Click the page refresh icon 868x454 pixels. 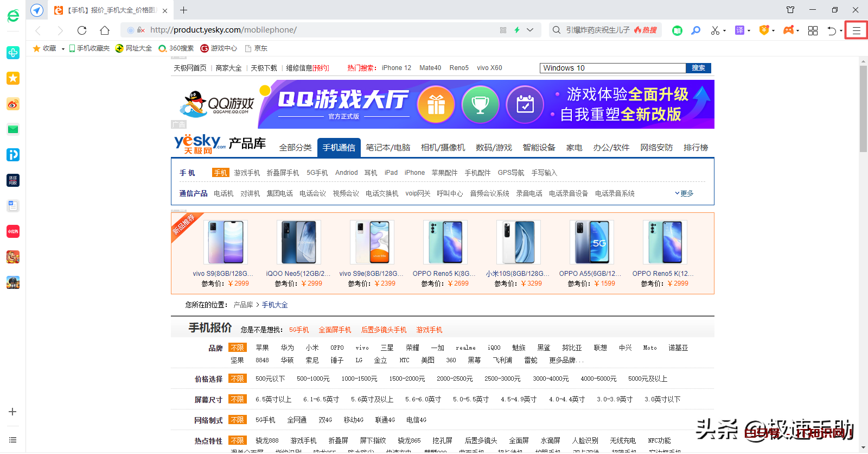click(82, 30)
